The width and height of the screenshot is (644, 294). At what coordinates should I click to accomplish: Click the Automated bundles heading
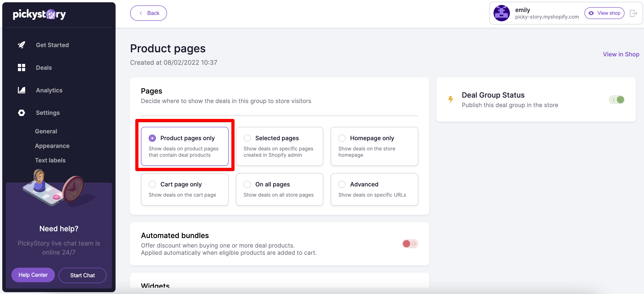point(175,235)
